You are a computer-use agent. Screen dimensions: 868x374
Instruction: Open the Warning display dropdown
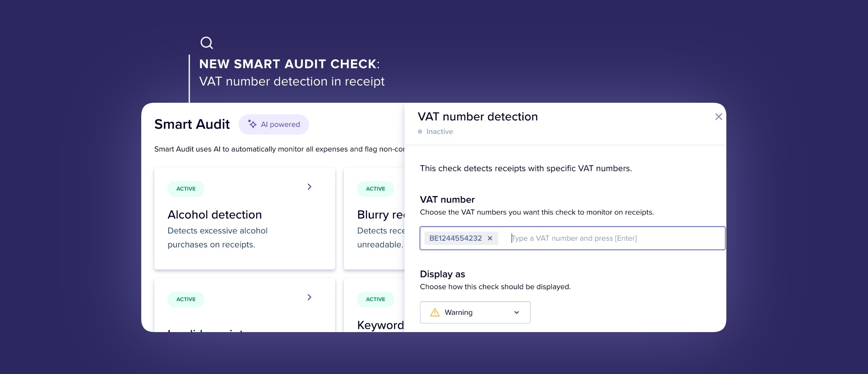475,312
